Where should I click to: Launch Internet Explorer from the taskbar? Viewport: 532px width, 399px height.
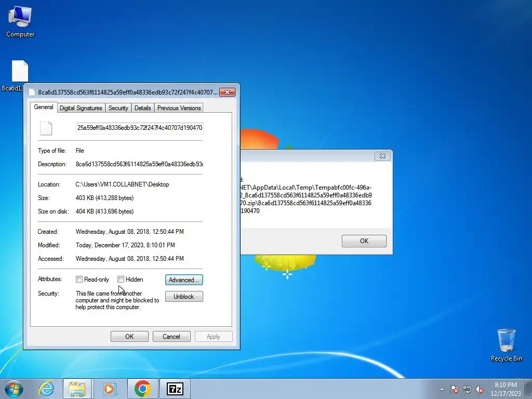pos(46,389)
